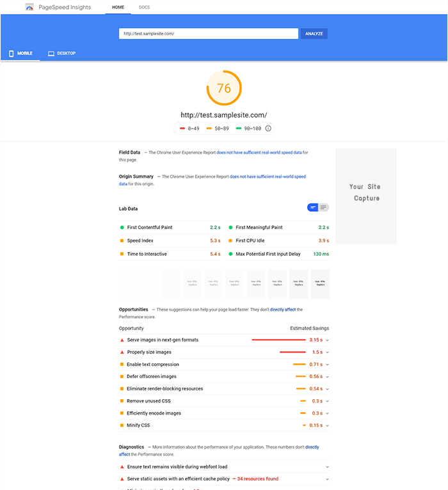Open the DOCS tab
Screen dimensions: 448x490
point(144,8)
